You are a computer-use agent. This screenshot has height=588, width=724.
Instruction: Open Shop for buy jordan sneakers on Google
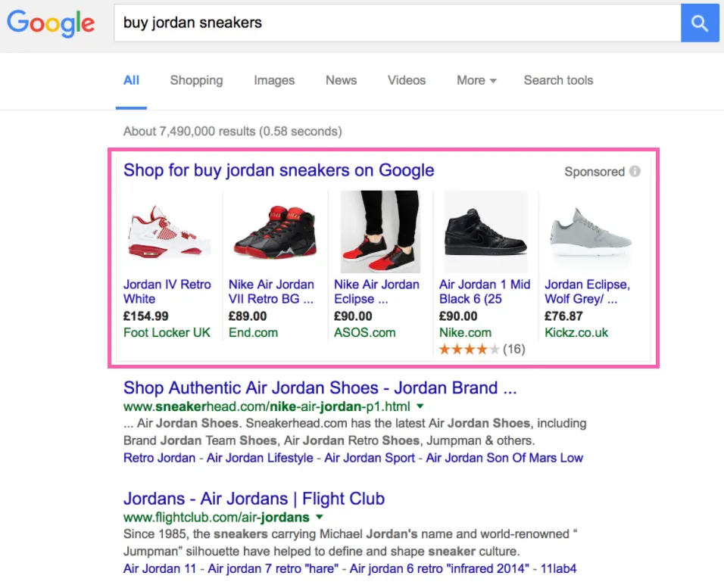pyautogui.click(x=279, y=170)
